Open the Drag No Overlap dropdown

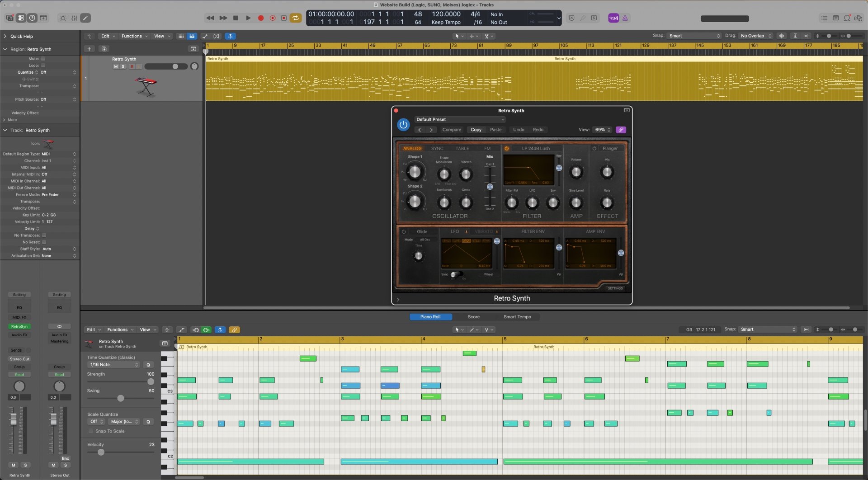point(756,36)
